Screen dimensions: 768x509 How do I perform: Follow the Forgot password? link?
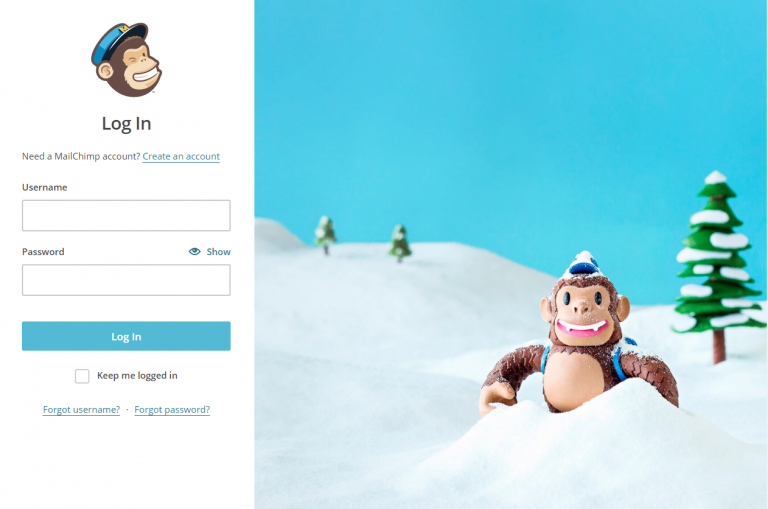pyautogui.click(x=172, y=410)
